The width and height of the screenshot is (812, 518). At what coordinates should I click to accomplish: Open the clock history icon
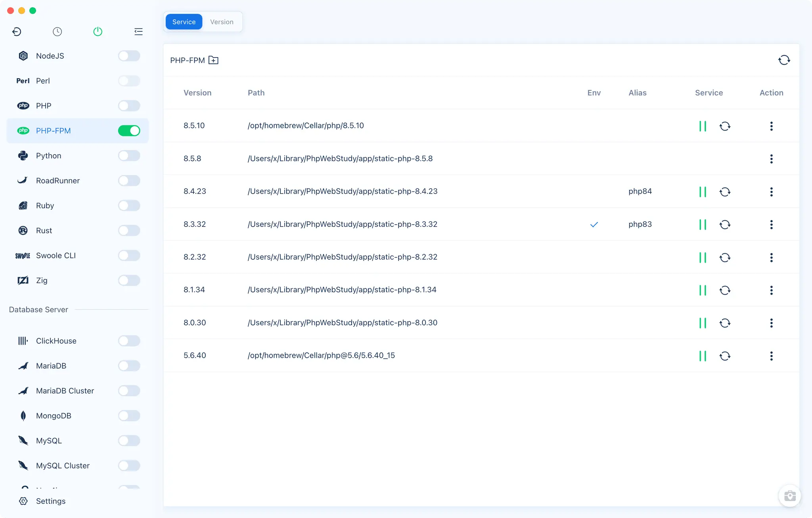57,31
